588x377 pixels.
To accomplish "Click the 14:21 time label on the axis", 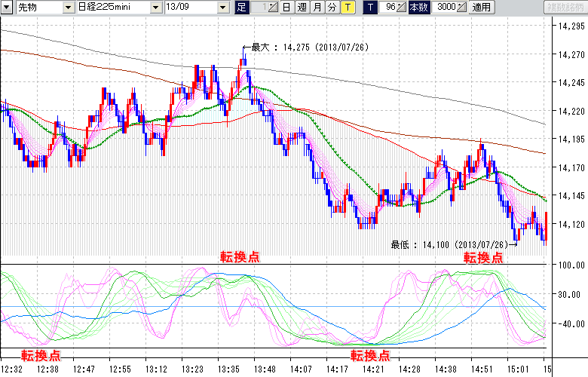I will [370, 369].
